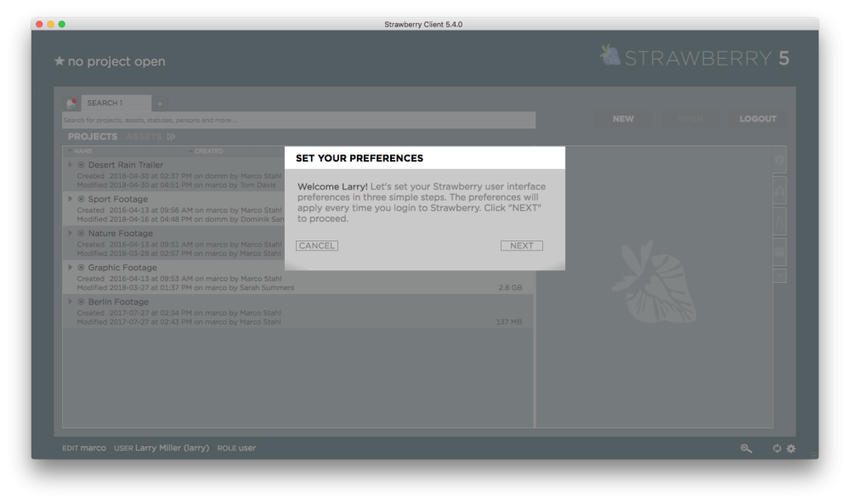Open the team/users icon in right sidebar
This screenshot has width=850, height=504.
coord(779,190)
